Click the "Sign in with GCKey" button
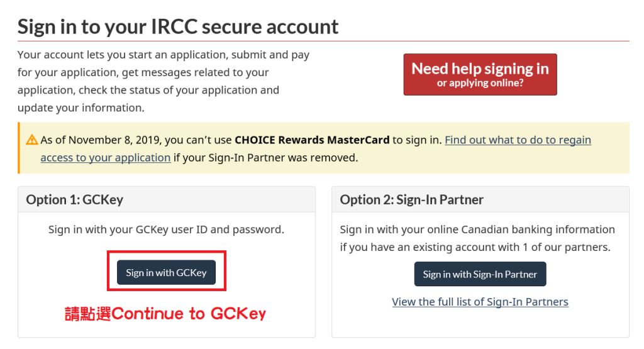644x349 pixels. pos(166,272)
